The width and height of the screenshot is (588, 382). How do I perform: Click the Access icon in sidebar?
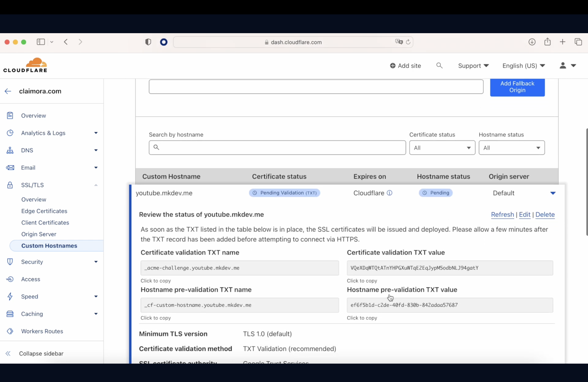(10, 279)
